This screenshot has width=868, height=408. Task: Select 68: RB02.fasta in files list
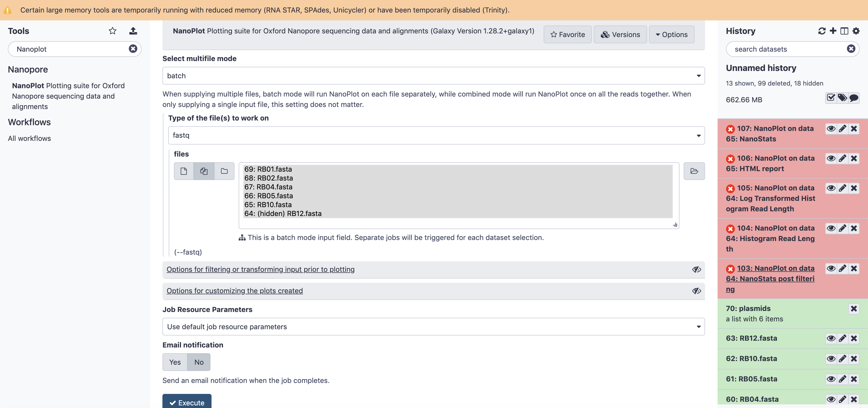click(458, 178)
